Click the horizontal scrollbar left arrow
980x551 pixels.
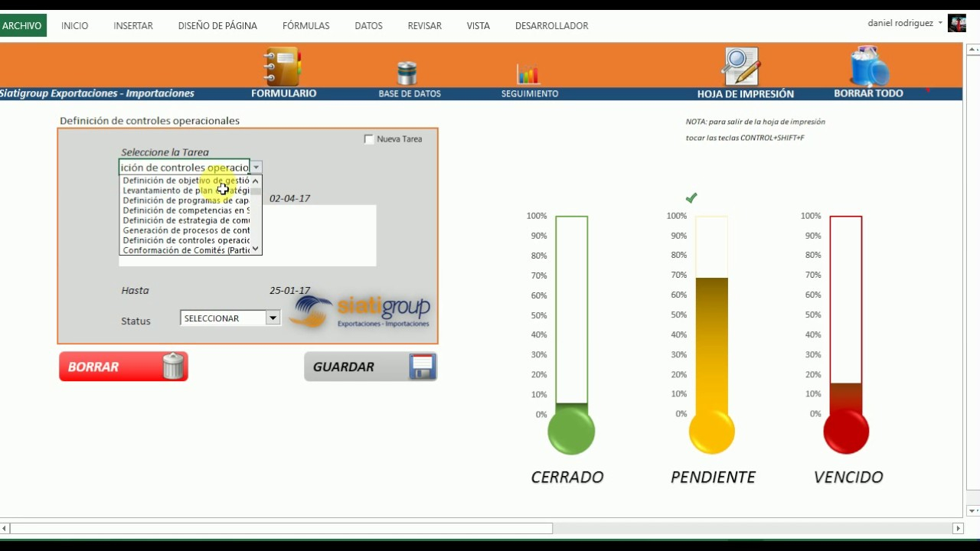5,528
